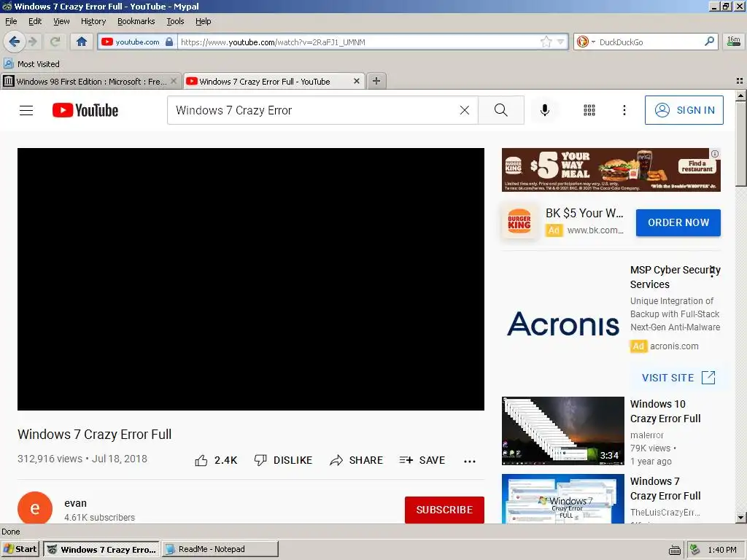Click the Acronis logo ad image

pos(563,324)
